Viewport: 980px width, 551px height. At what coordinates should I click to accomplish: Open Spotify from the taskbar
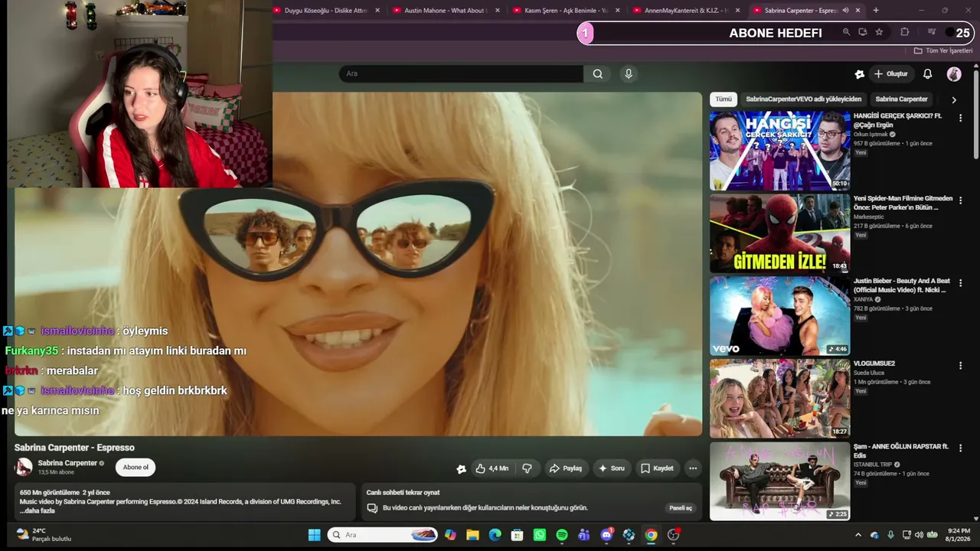pos(562,535)
